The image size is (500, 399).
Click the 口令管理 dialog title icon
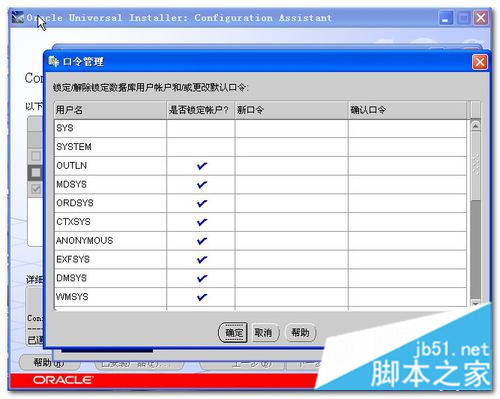coord(53,62)
